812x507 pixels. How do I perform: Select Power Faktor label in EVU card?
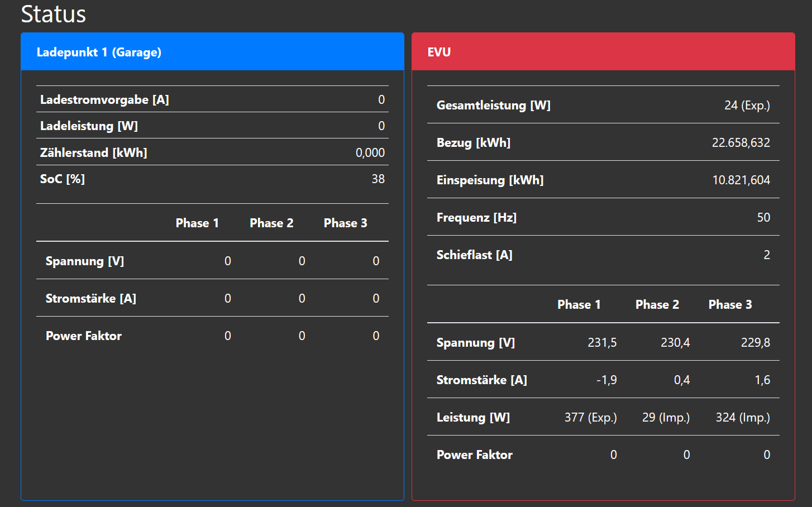475,455
